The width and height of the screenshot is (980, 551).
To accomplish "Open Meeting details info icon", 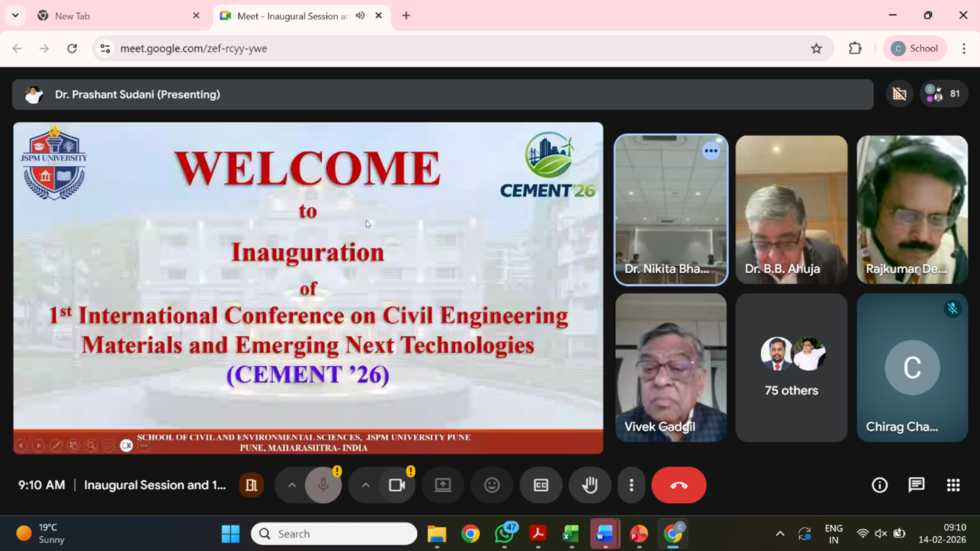I will pyautogui.click(x=880, y=485).
